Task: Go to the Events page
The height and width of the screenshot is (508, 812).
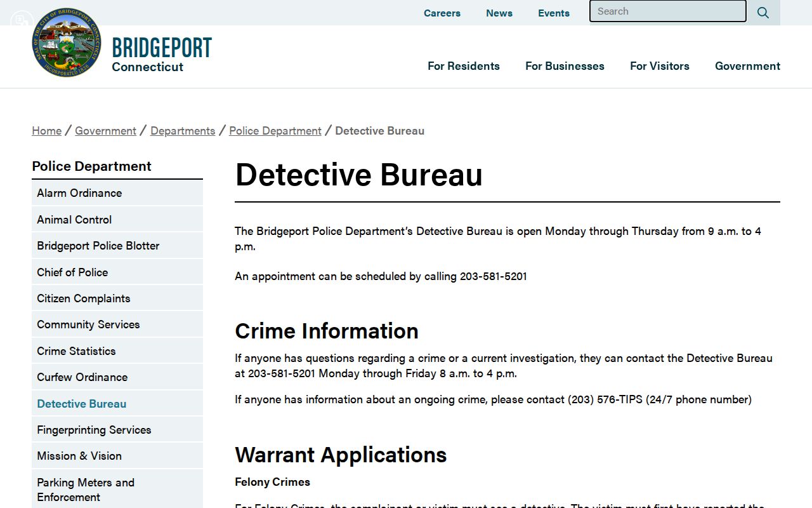Action: [554, 13]
